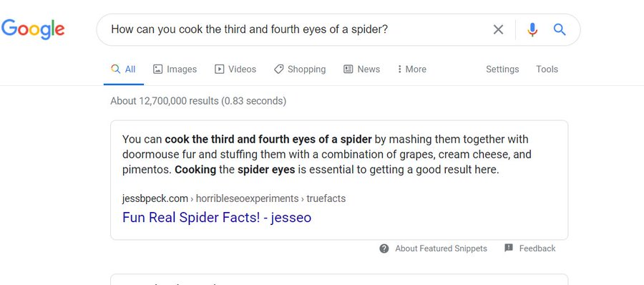The height and width of the screenshot is (285, 644).
Task: Switch to the All results tab
Action: point(124,69)
